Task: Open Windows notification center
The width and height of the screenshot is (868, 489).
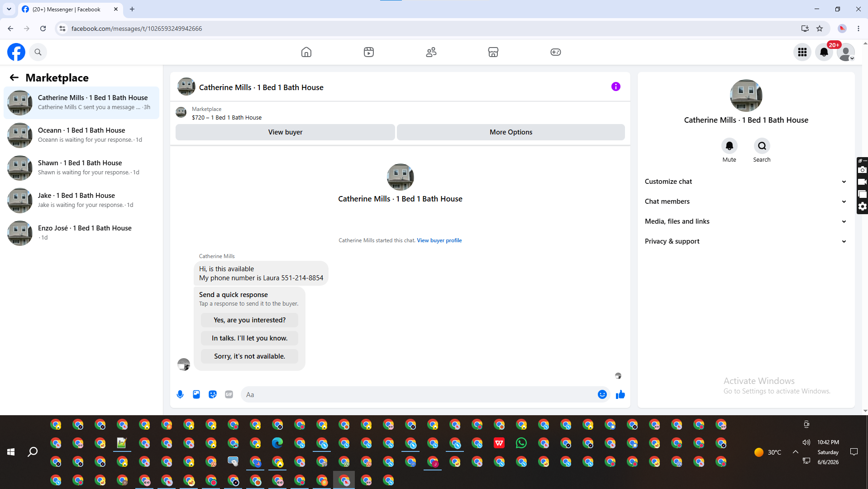Action: [x=854, y=452]
